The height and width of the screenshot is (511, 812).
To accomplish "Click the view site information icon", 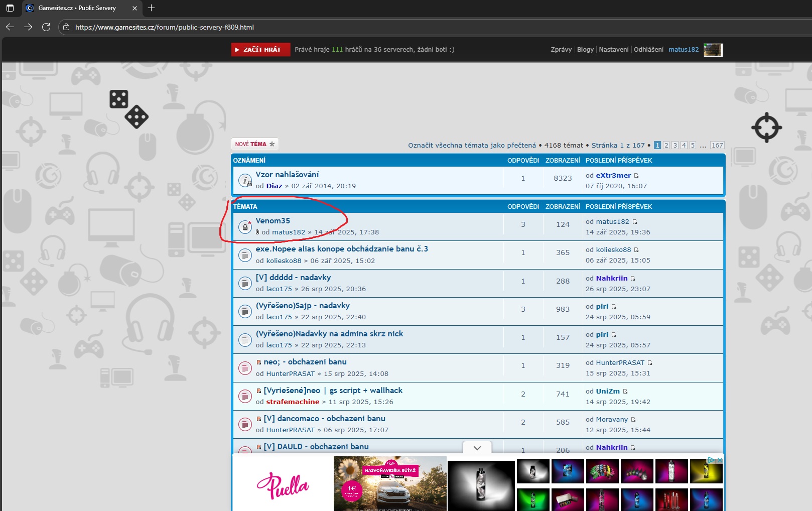I will (66, 27).
